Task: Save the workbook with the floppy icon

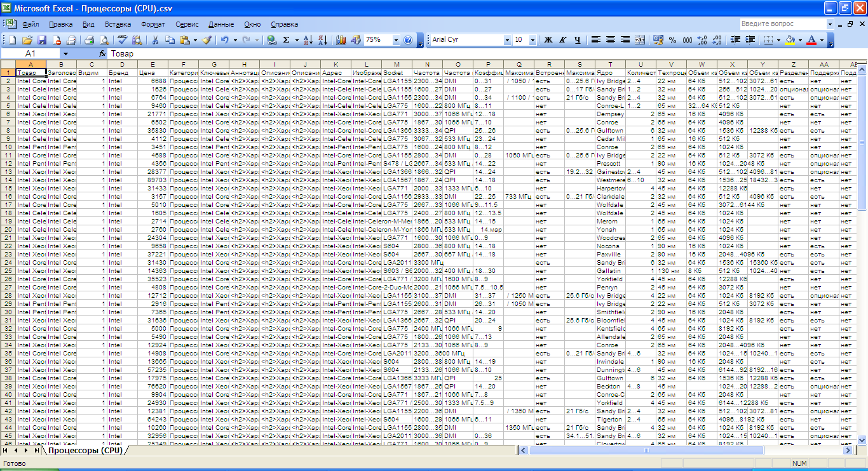Action: click(42, 39)
